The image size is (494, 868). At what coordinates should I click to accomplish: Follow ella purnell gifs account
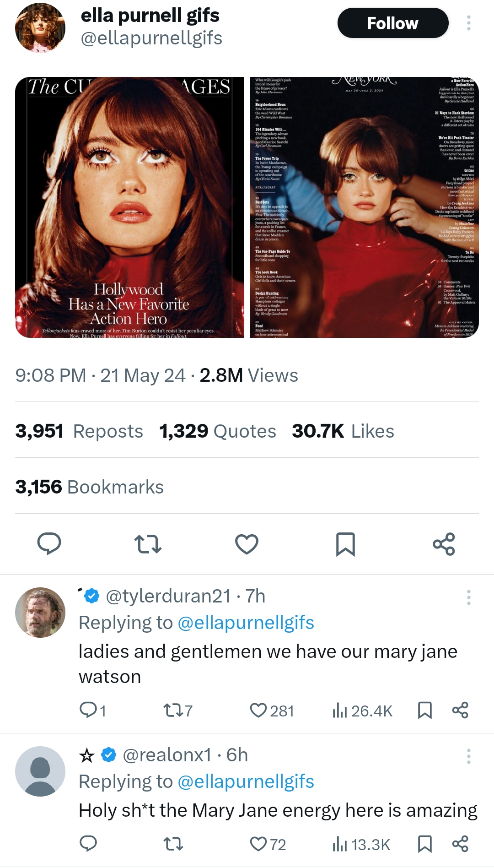coord(392,23)
